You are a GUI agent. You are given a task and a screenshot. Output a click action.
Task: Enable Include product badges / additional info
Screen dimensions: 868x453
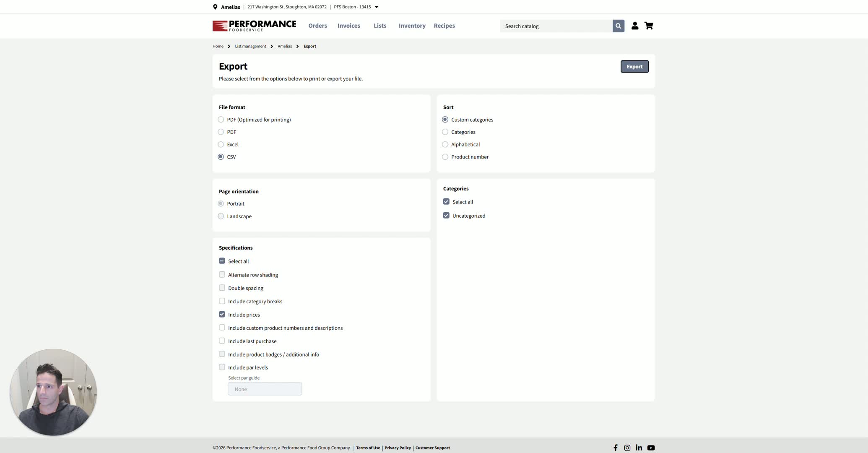click(222, 354)
